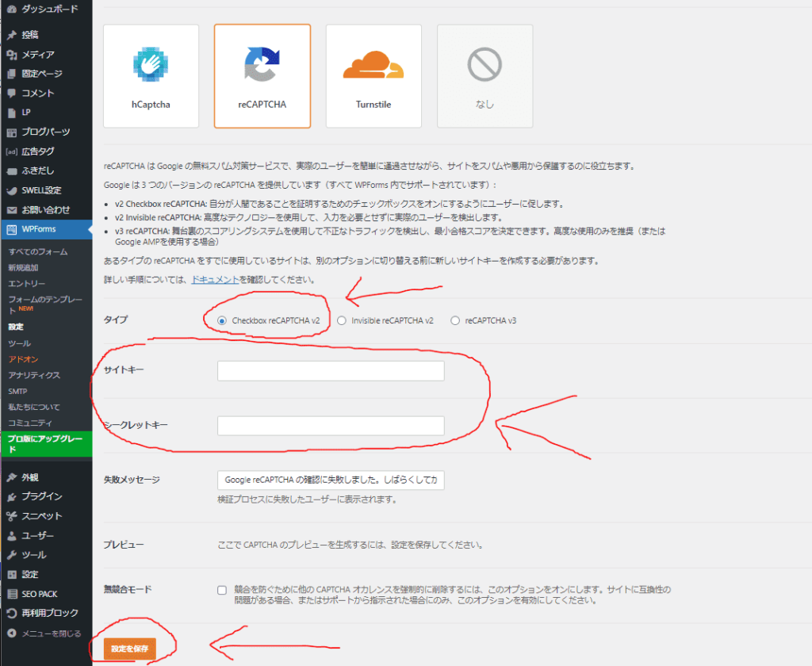
Task: Click the 設定を保存 button
Action: click(129, 649)
